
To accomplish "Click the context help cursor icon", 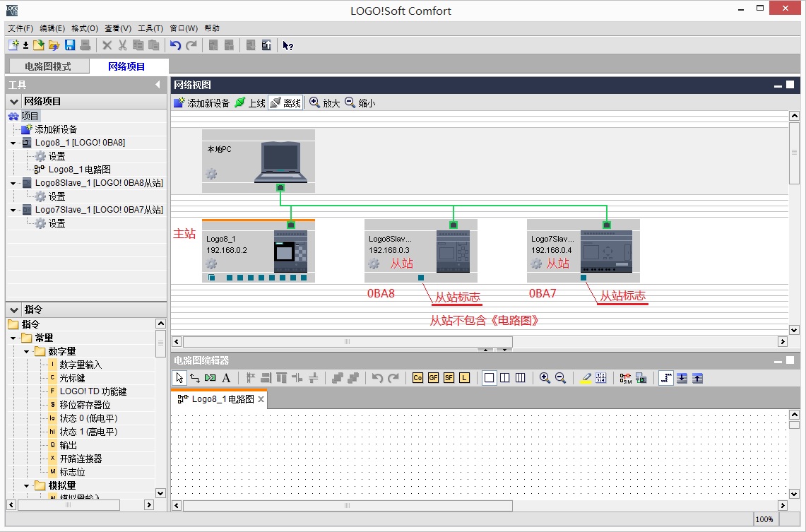I will pyautogui.click(x=288, y=45).
